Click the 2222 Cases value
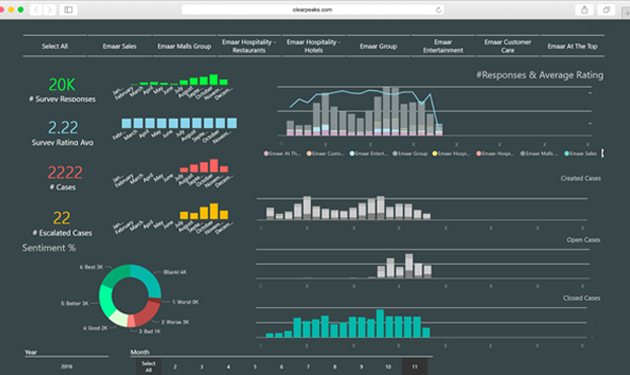630x375 pixels. (65, 172)
